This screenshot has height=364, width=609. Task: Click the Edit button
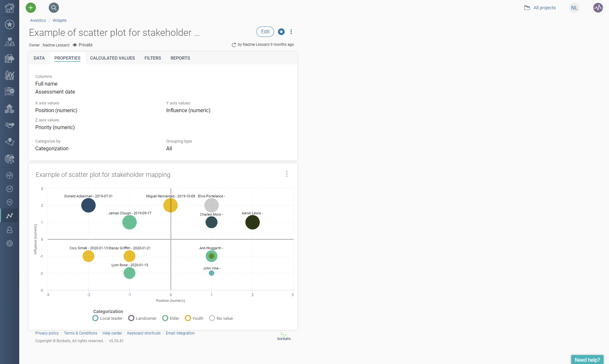click(x=265, y=32)
